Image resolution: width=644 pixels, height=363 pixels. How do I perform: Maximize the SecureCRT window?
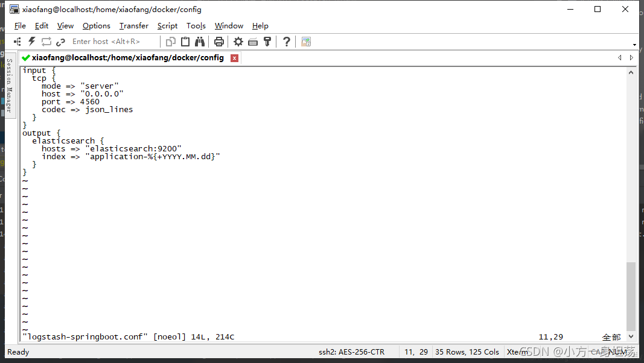tap(598, 9)
